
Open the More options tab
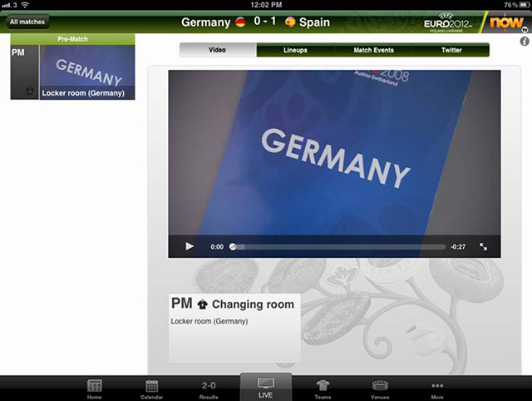click(437, 389)
